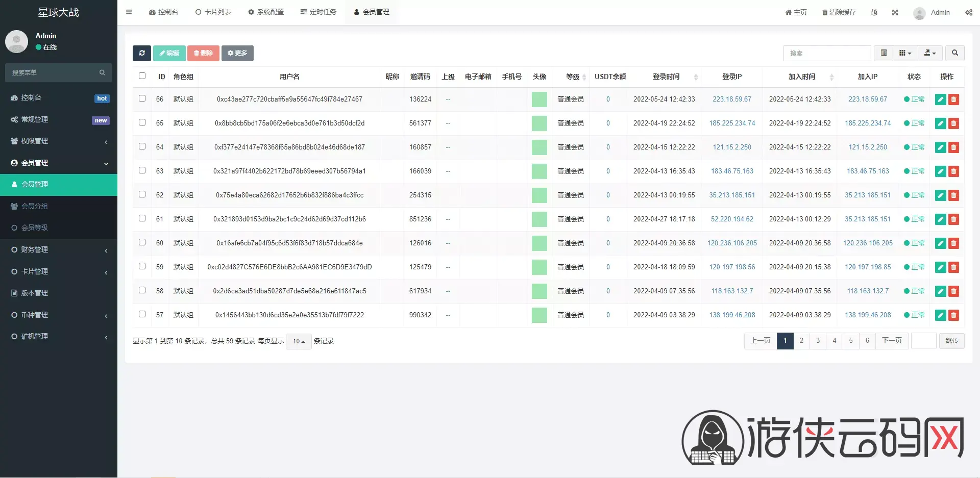Open the page size 10 dropdown
Viewport: 980px width, 478px height.
(x=299, y=341)
